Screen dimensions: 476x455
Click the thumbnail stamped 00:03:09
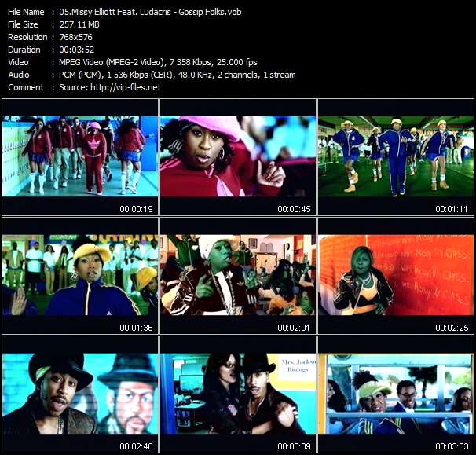[238, 394]
